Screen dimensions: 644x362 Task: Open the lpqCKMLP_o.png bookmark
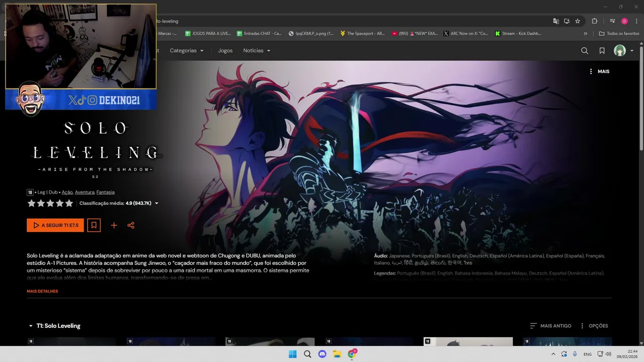[x=311, y=34]
